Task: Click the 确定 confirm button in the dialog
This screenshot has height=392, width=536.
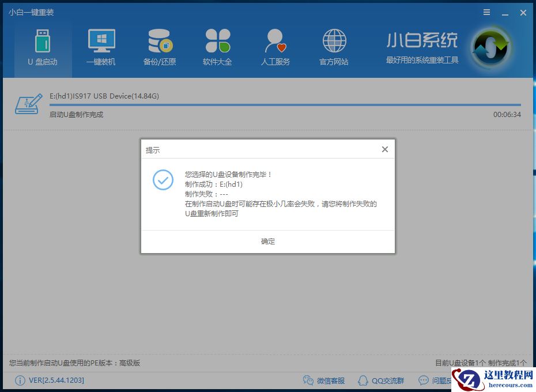Action: point(267,242)
